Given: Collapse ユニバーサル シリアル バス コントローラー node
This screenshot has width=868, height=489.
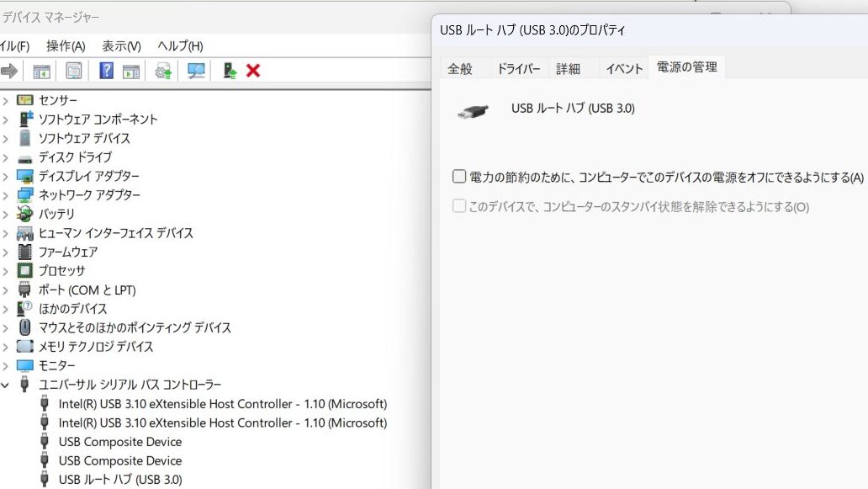Looking at the screenshot, I should [x=6, y=385].
